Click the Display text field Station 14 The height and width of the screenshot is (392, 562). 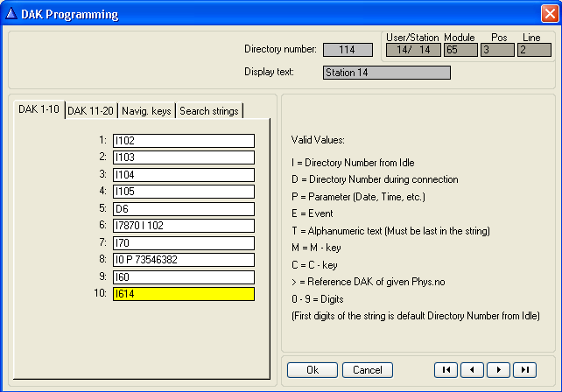(386, 73)
